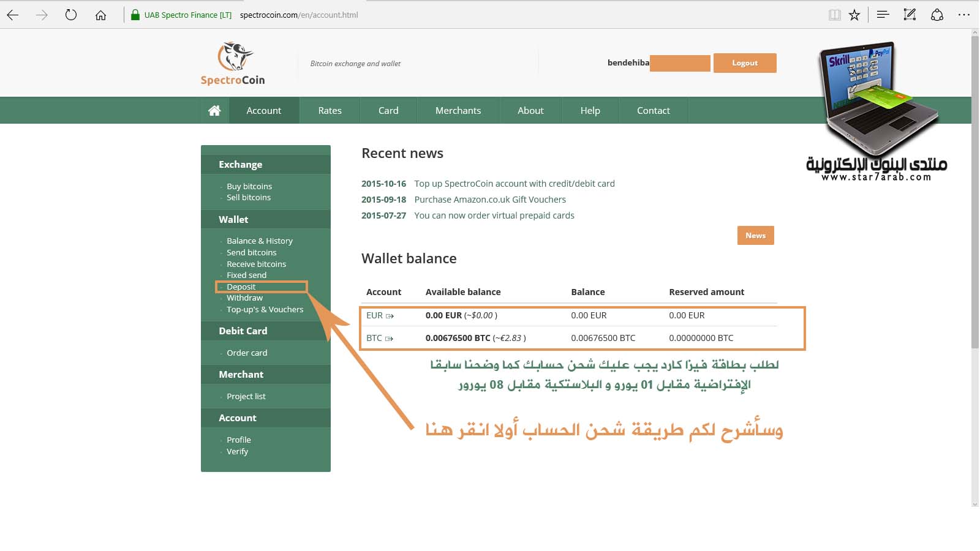This screenshot has height=551, width=980.
Task: Open the Deposit sidebar link
Action: click(241, 287)
